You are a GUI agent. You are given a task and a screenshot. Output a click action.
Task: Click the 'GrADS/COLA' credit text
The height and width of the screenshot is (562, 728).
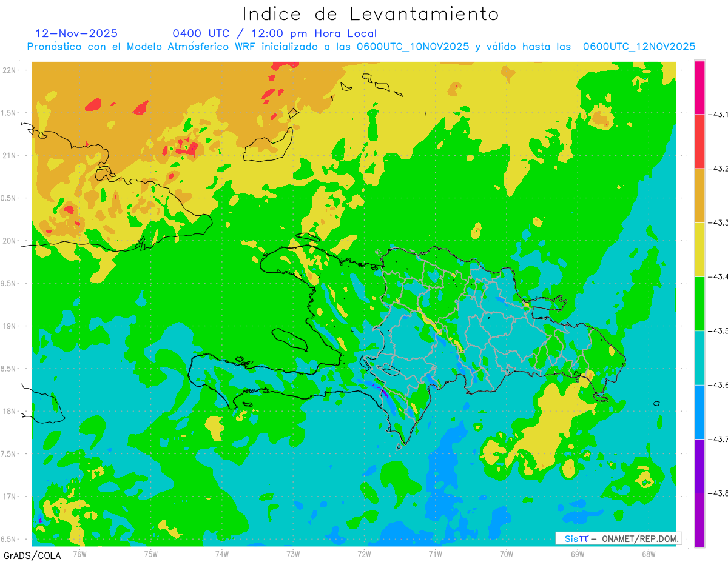tap(32, 555)
